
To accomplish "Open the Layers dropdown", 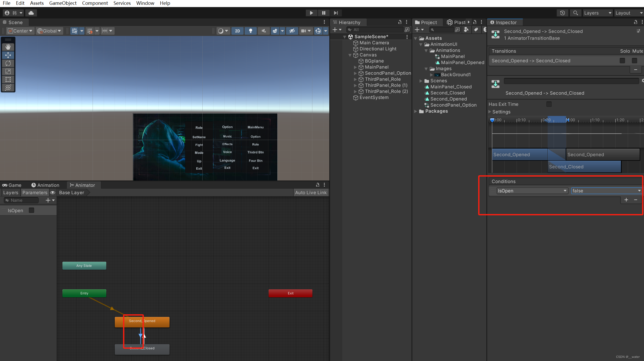I will [598, 13].
